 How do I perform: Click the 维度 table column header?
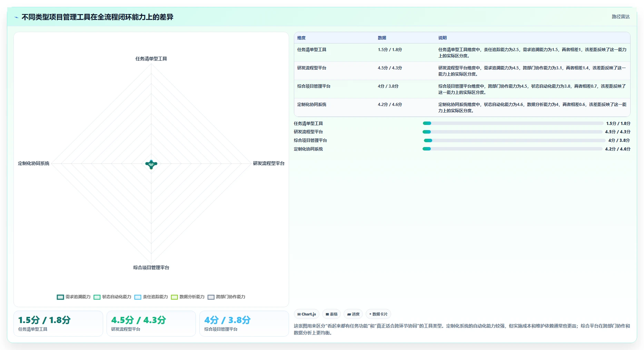[301, 38]
